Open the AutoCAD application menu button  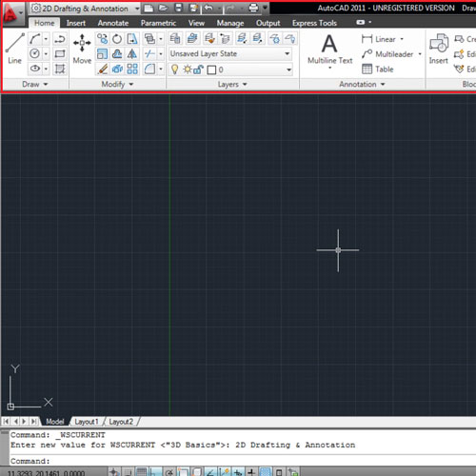(12, 14)
